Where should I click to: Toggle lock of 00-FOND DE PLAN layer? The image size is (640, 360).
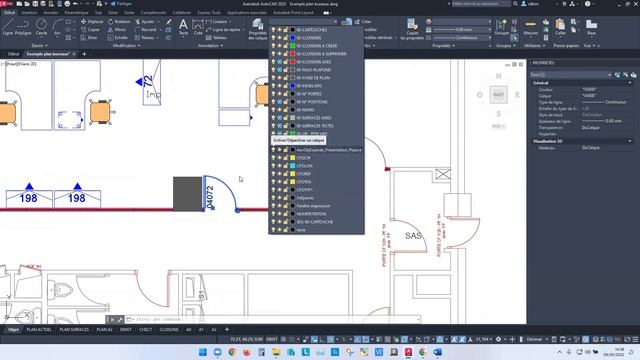[x=286, y=78]
